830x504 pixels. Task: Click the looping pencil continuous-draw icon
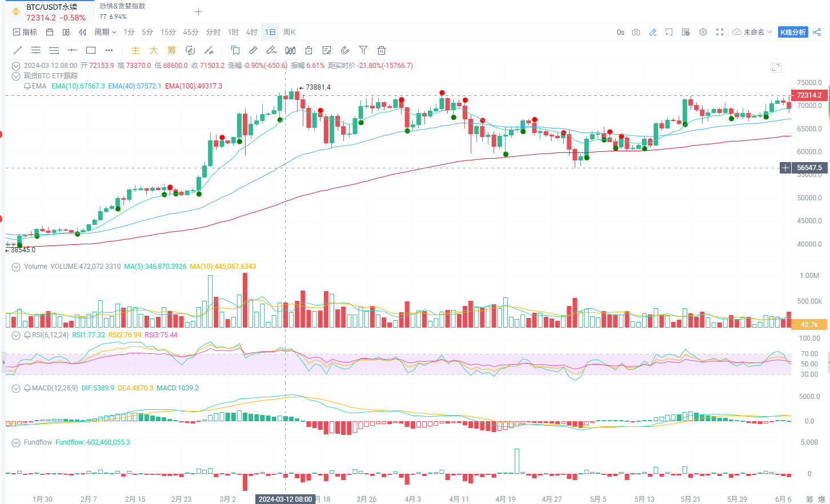point(190,50)
